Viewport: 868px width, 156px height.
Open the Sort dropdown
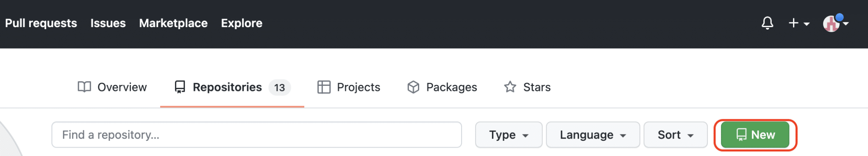point(676,135)
